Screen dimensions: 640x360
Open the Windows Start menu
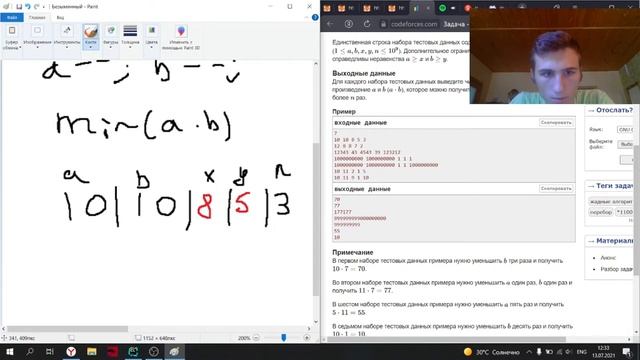(10, 352)
